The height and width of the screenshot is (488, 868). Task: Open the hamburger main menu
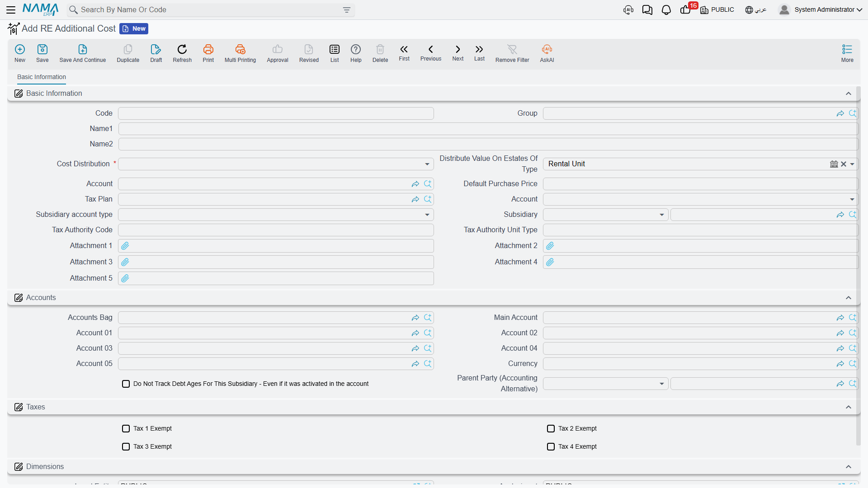click(x=11, y=9)
